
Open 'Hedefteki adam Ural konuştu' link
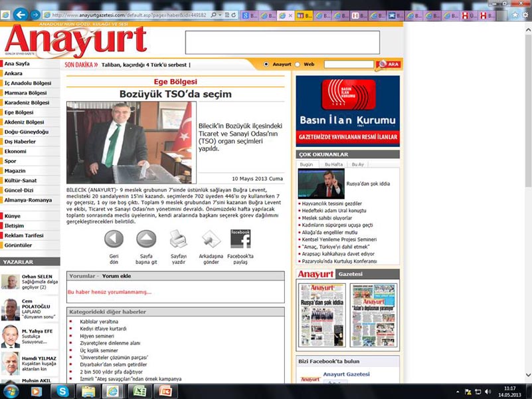(334, 211)
